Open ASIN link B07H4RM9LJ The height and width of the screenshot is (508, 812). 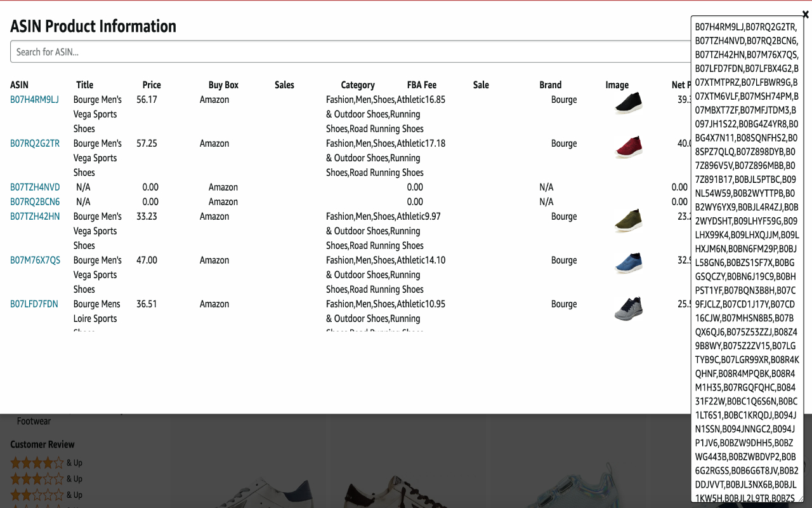(34, 100)
